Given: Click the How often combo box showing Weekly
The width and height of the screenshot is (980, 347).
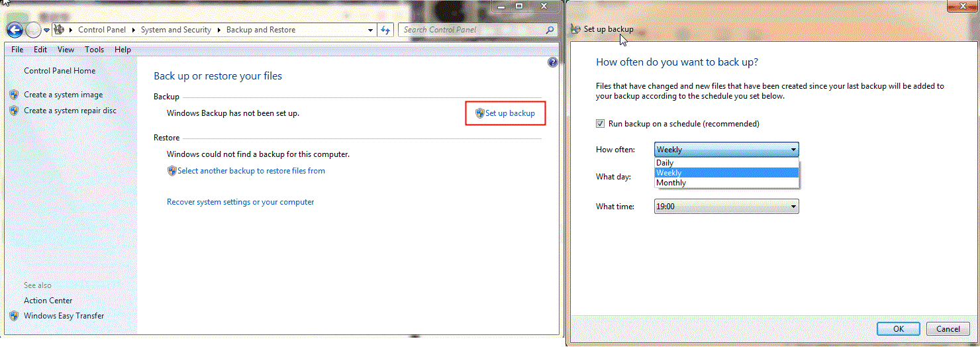Looking at the screenshot, I should click(726, 150).
